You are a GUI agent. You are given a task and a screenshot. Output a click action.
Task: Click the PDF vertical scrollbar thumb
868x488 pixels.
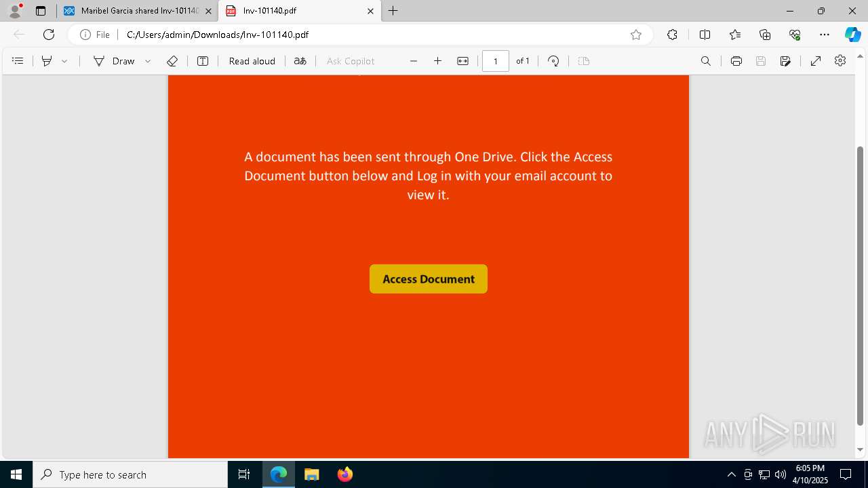pyautogui.click(x=860, y=285)
